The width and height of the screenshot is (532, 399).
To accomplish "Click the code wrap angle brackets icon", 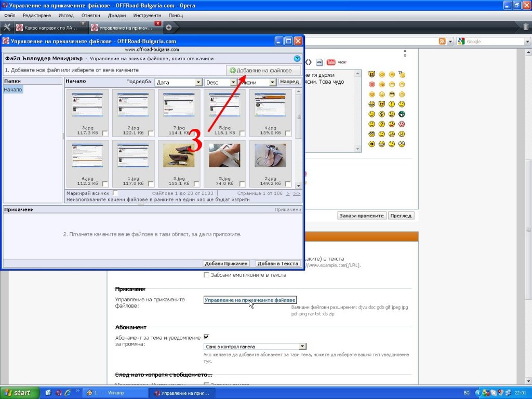I will point(308,62).
